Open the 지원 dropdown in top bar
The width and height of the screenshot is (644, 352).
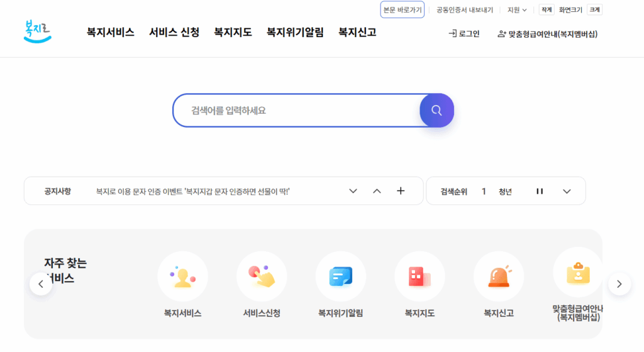point(517,10)
